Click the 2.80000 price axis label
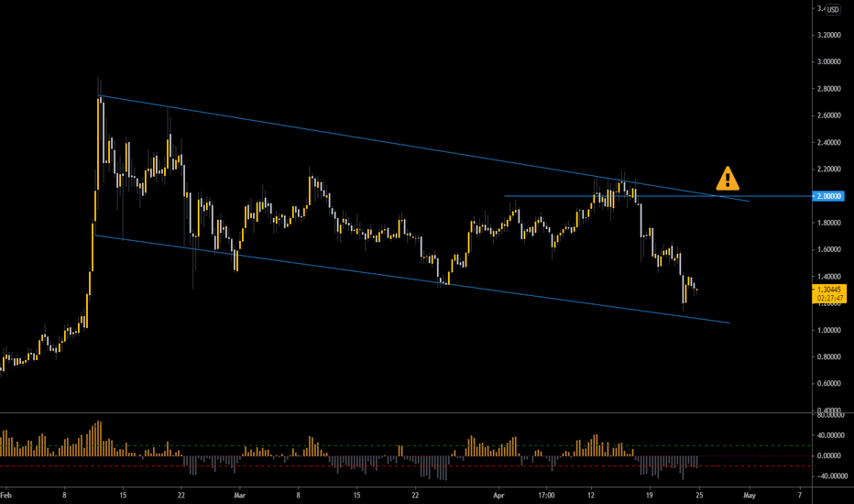 (x=828, y=89)
